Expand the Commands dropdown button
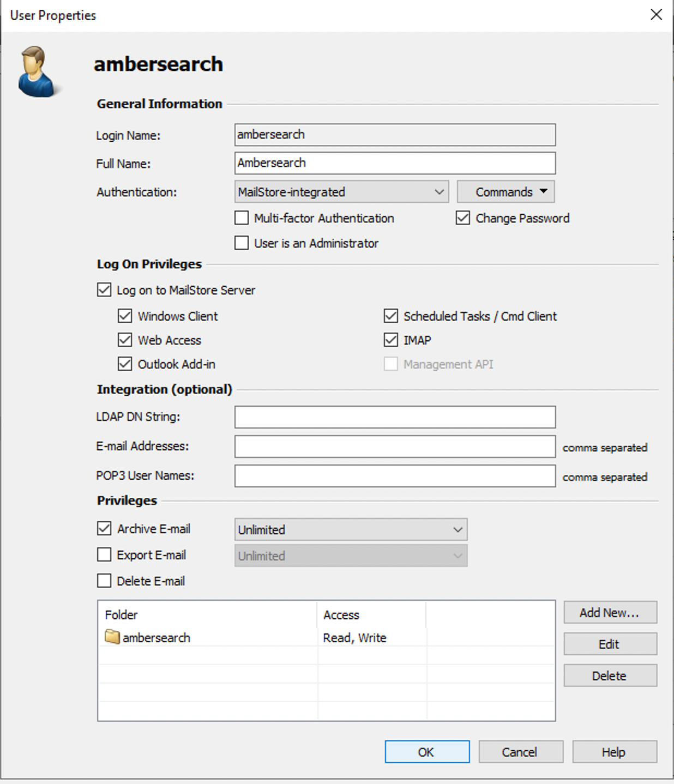674x784 pixels. pos(506,192)
